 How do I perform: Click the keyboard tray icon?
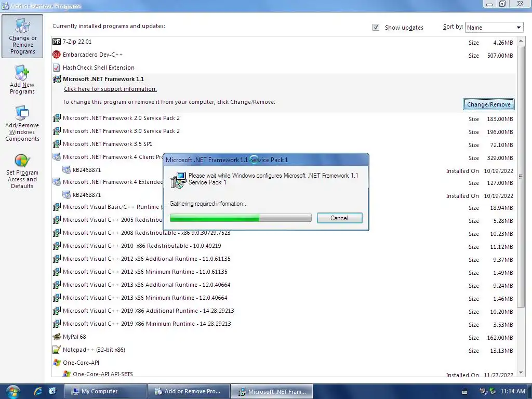(465, 392)
